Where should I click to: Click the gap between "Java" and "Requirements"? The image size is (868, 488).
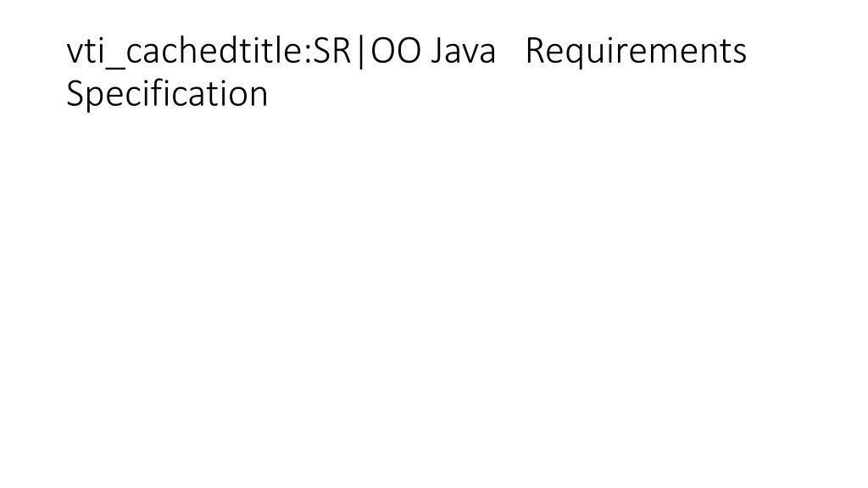click(x=510, y=53)
